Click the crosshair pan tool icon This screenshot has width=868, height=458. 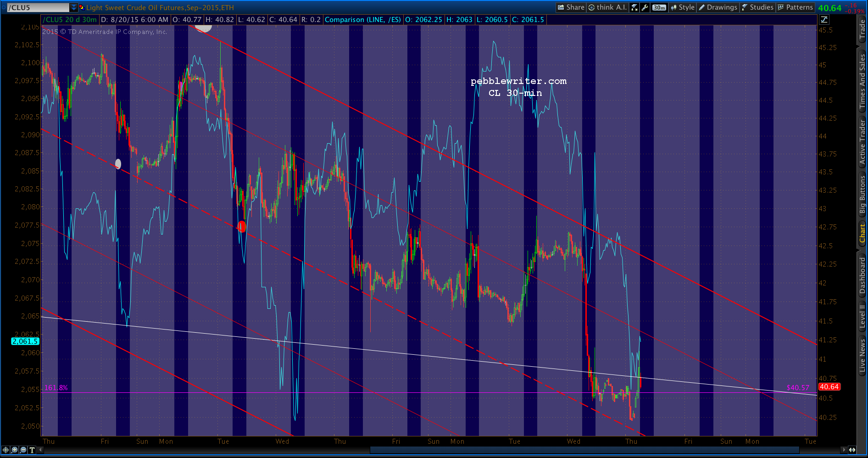point(6,450)
